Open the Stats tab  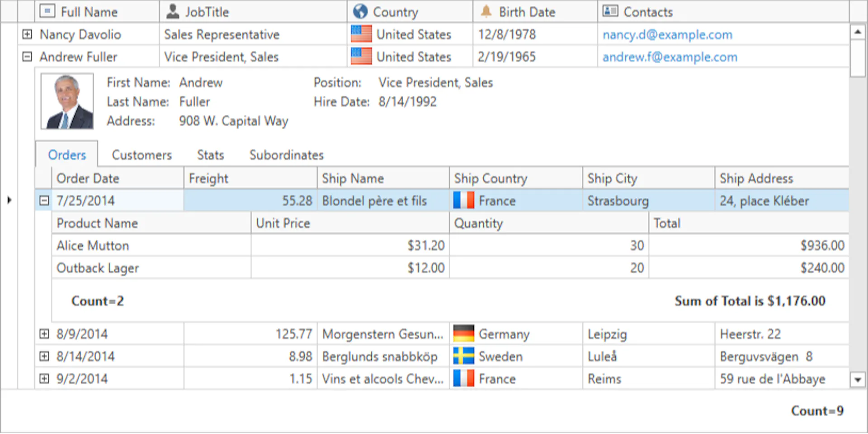(210, 155)
